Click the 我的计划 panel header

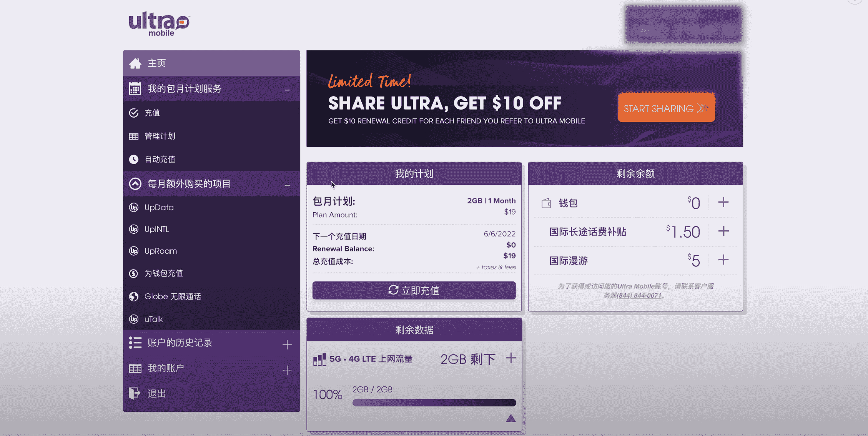[414, 174]
